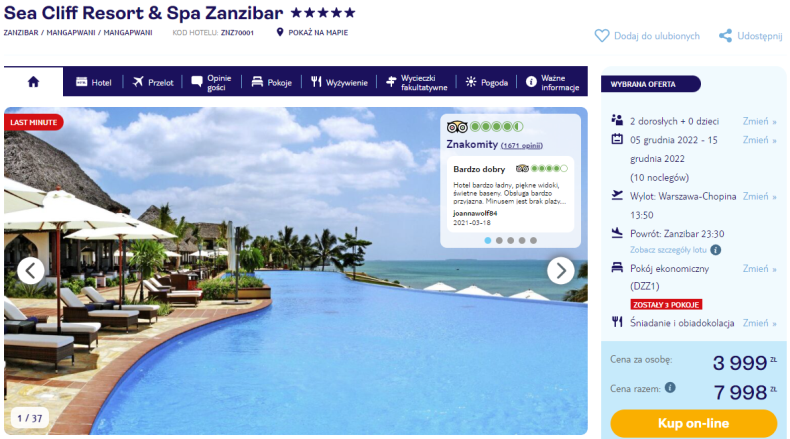The height and width of the screenshot is (439, 790).
Task: Open the 1671 opinii reviews link
Action: [521, 146]
